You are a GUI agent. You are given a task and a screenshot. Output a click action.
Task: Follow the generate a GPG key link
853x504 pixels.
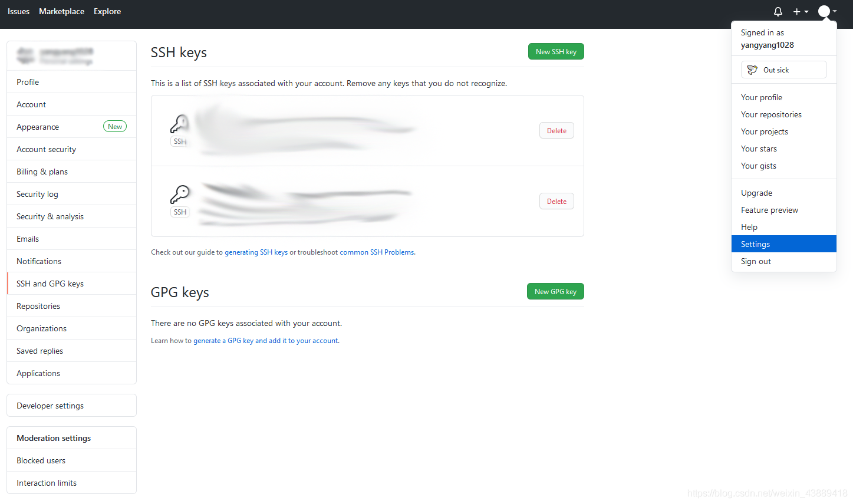tap(266, 341)
